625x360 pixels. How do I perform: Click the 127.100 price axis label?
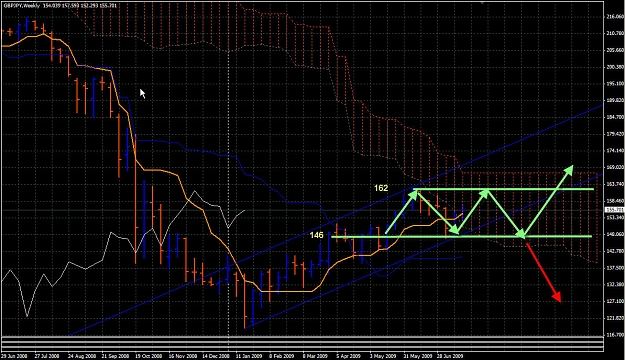[615, 301]
